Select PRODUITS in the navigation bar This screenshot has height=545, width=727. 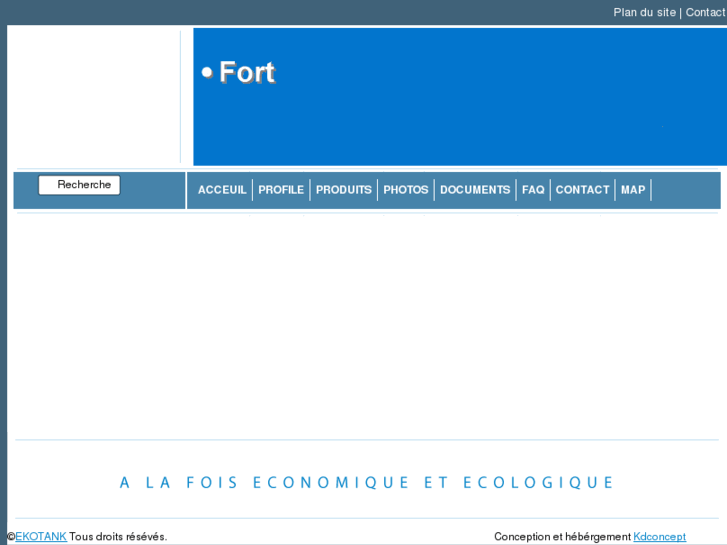pos(344,190)
